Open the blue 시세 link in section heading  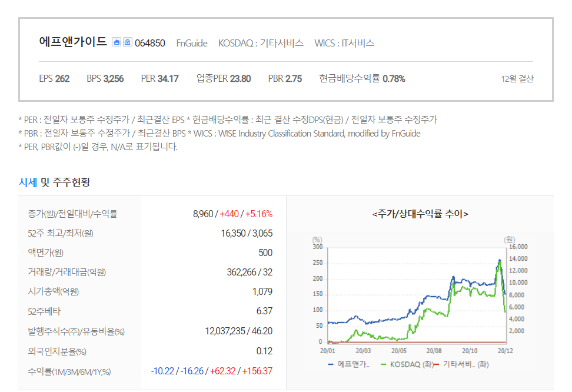point(28,182)
